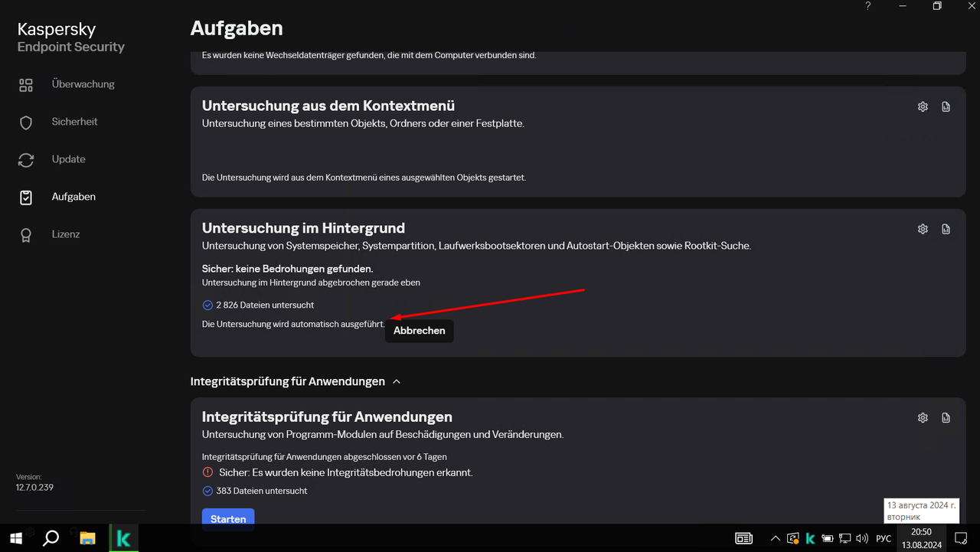Start the Integritätsprüfung with Starten button
The width and height of the screenshot is (980, 552).
coord(228,519)
